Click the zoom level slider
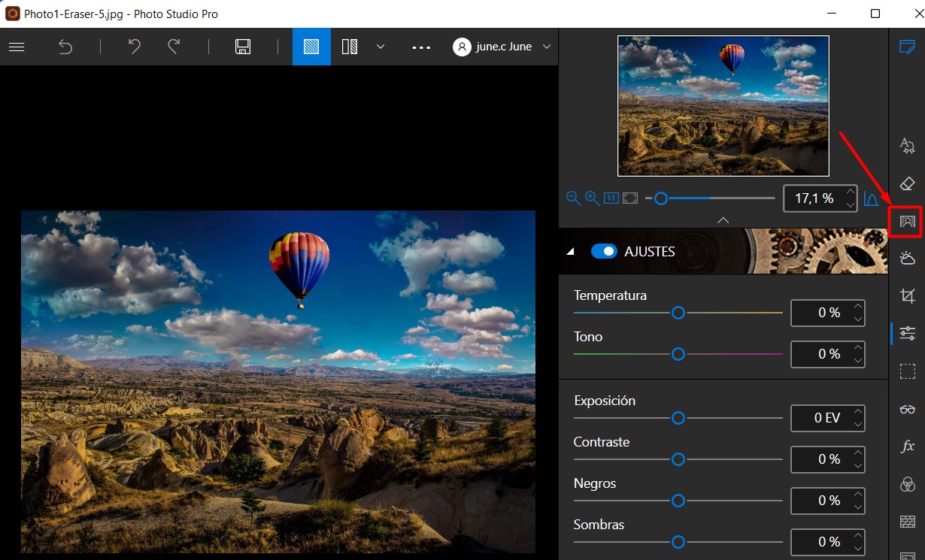Image resolution: width=925 pixels, height=560 pixels. tap(711, 198)
